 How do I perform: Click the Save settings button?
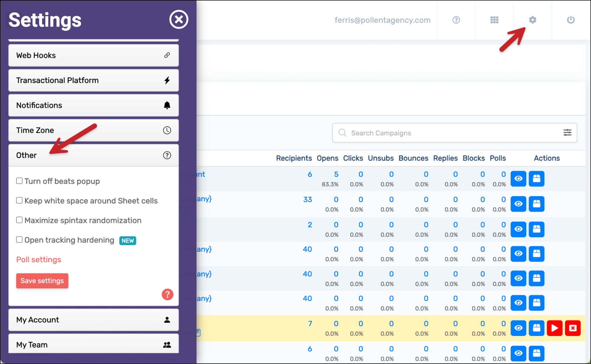pos(42,281)
